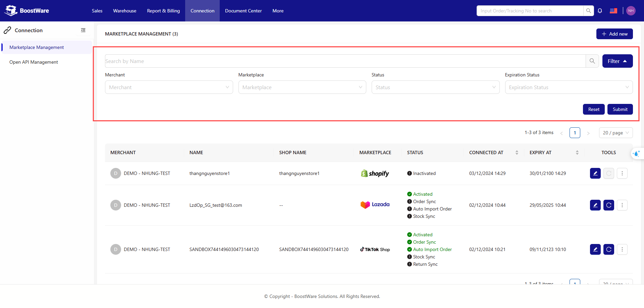The image size is (644, 308).
Task: Click the TikTok Shop marketplace logo
Action: pyautogui.click(x=375, y=249)
